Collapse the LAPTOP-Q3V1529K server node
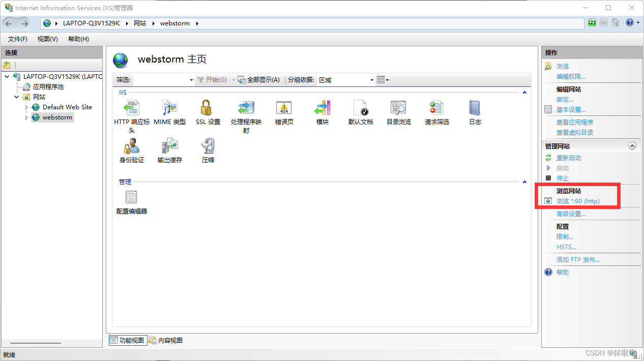The height and width of the screenshot is (361, 644). pos(6,77)
